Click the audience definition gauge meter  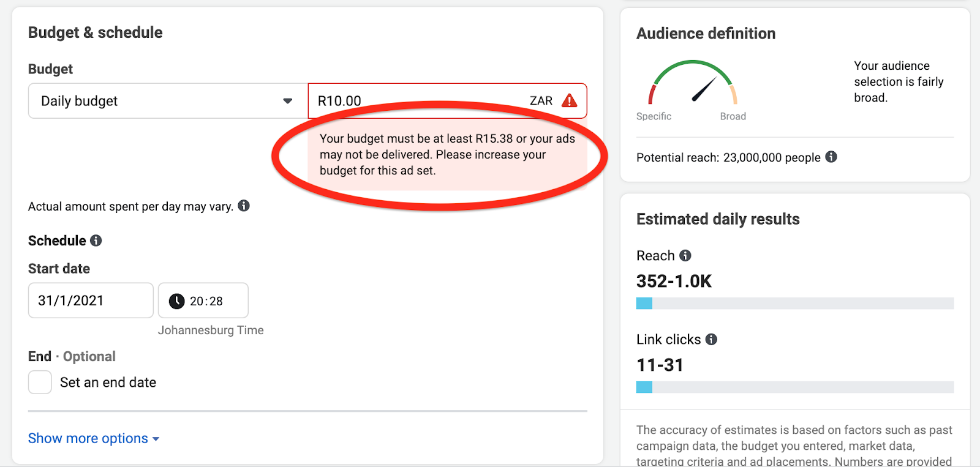pos(693,83)
